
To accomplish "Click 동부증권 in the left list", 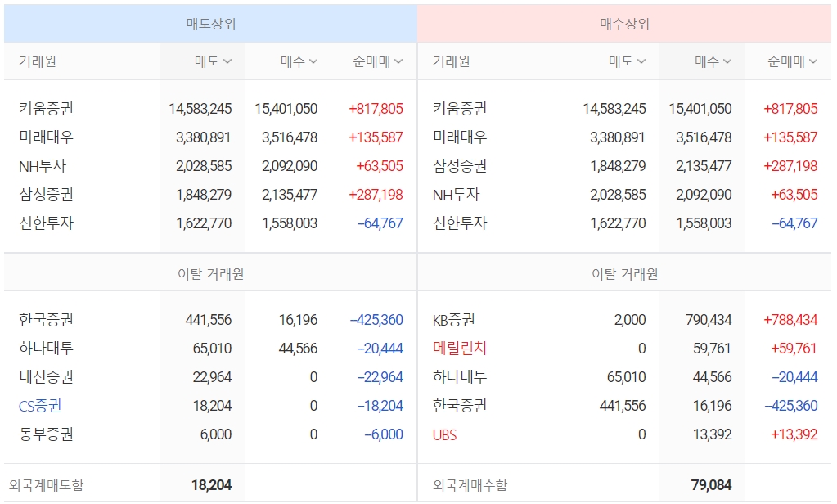I will (46, 434).
